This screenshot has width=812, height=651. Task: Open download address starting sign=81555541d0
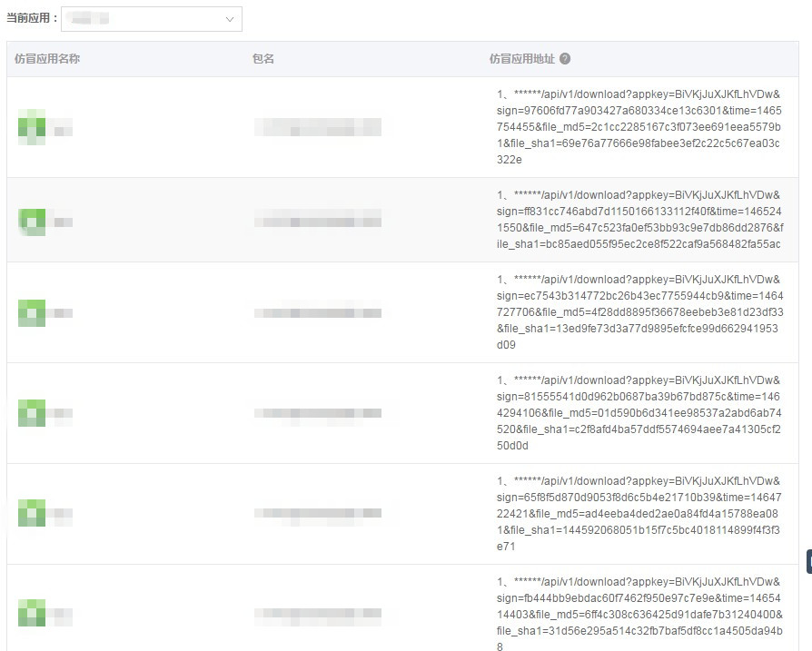tap(639, 413)
